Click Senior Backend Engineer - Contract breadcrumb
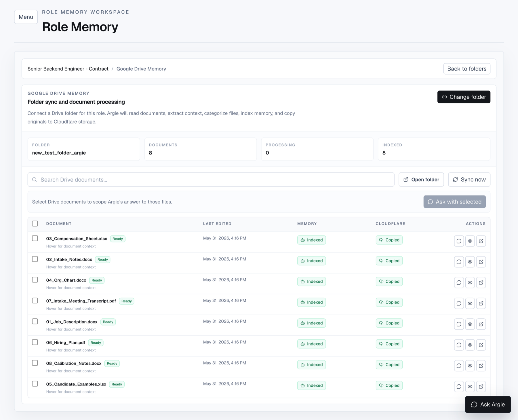Screen dimensions: 518x420 pos(68,69)
